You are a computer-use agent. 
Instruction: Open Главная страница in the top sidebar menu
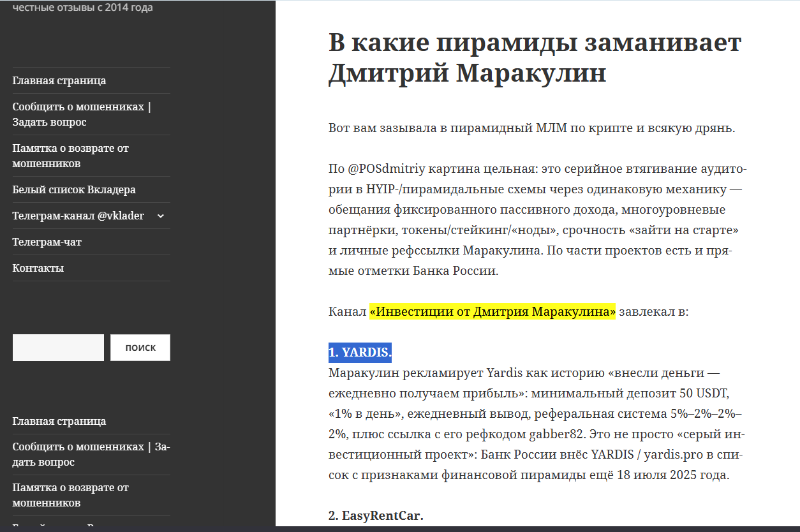[59, 80]
